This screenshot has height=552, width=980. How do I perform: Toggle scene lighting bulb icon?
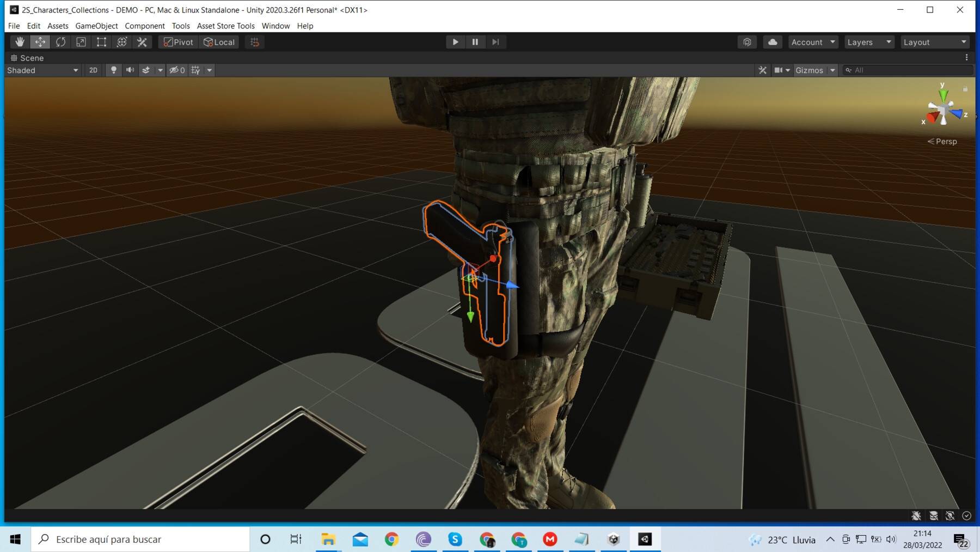pos(114,70)
